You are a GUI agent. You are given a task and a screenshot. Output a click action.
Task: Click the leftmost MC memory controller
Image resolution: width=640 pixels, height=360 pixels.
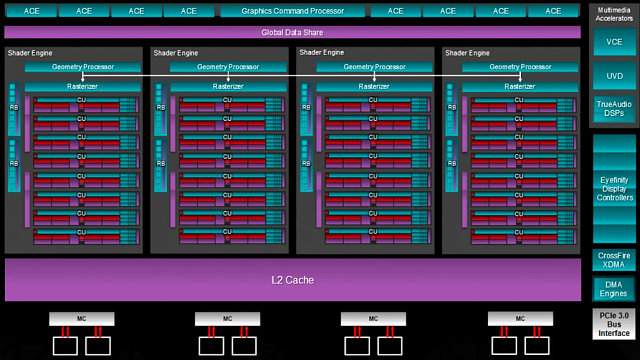pos(82,319)
